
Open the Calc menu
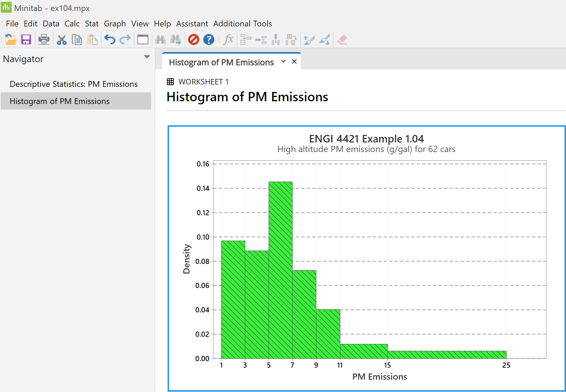coord(72,24)
